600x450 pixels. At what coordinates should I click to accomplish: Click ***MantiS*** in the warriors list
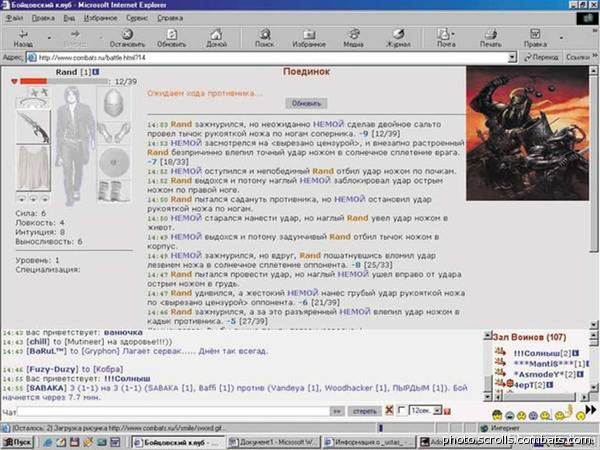(544, 364)
